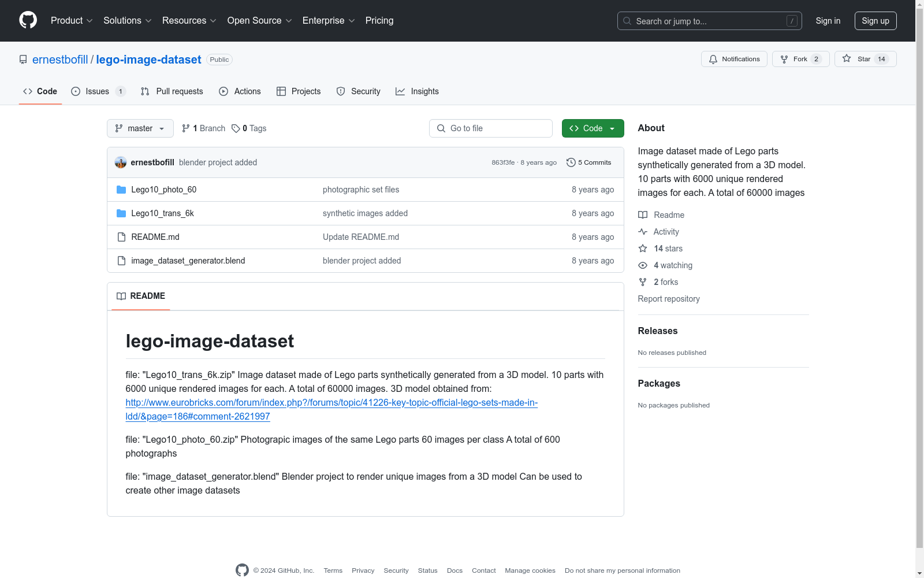Expand the Resources menu
The width and height of the screenshot is (924, 578).
coord(189,20)
